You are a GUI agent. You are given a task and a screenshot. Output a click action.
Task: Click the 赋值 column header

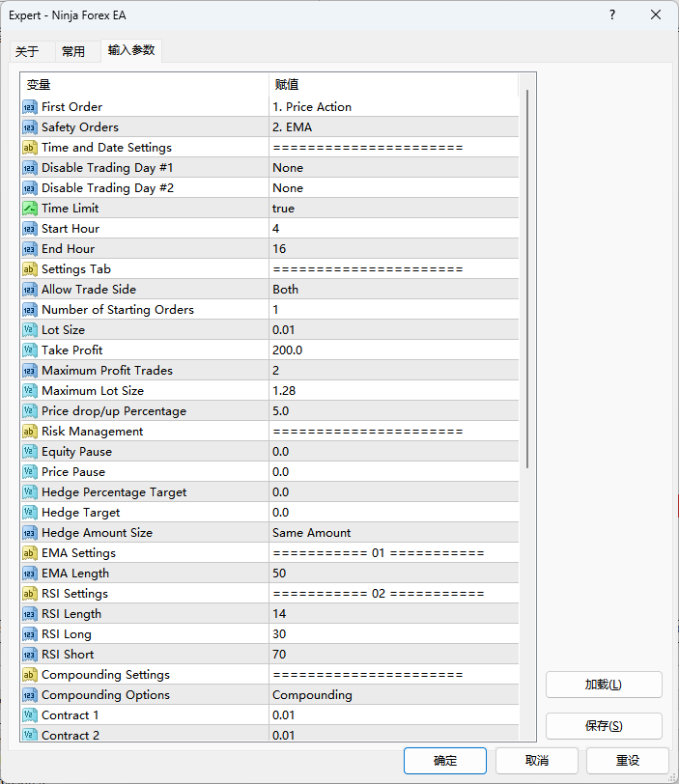394,85
